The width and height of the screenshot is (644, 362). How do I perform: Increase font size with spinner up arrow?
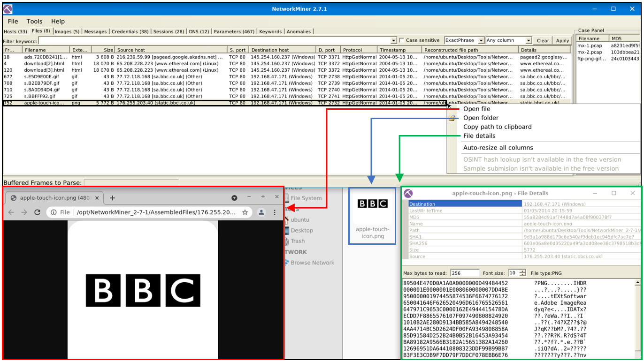coord(521,271)
